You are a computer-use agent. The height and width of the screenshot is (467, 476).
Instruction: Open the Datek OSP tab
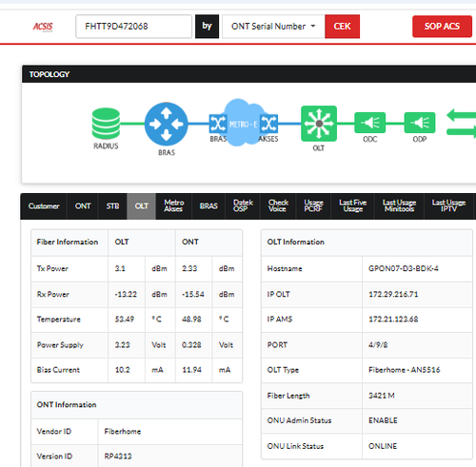pos(243,206)
